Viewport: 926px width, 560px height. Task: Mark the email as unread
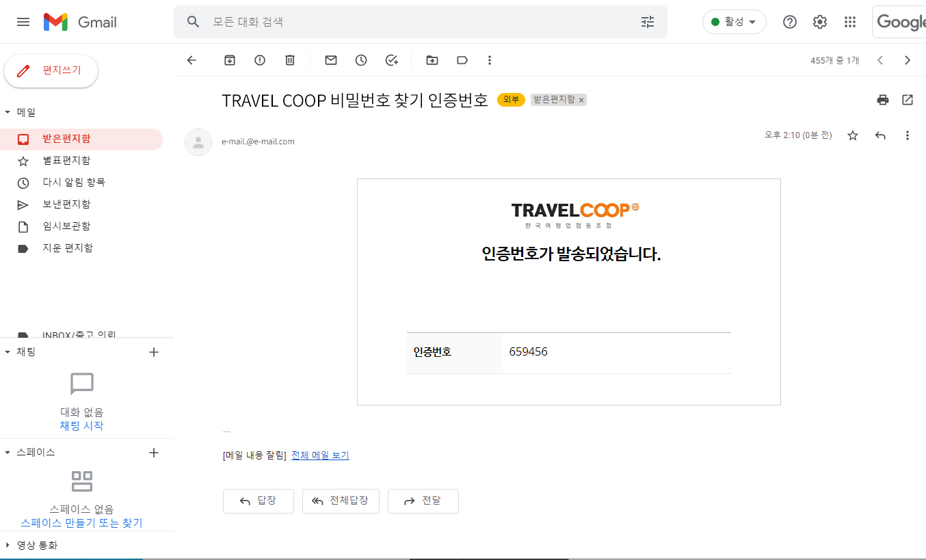pyautogui.click(x=331, y=60)
